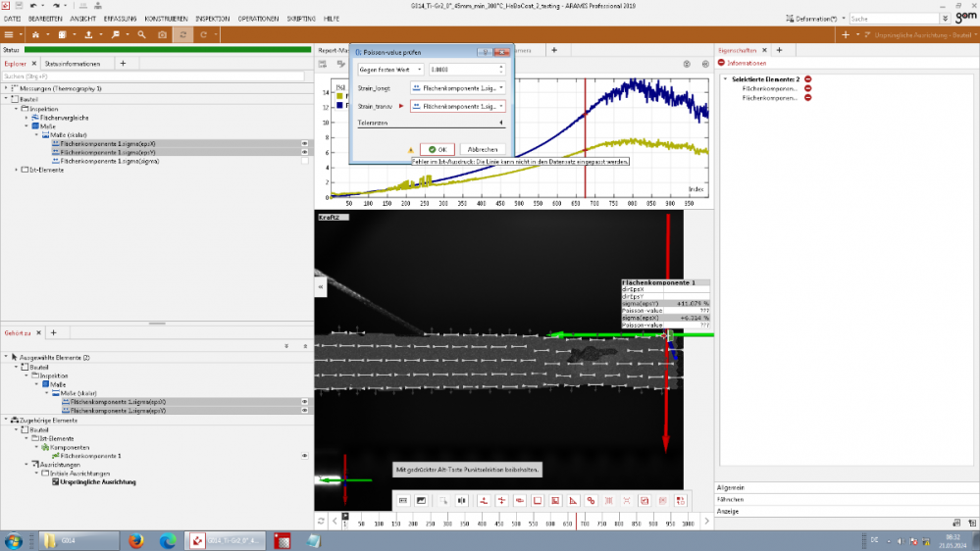Expand the Toleranzen section in dialog
This screenshot has width=980, height=551.
point(502,124)
